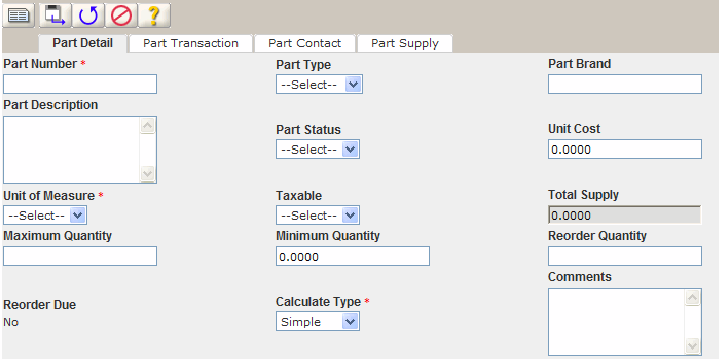Click Part Description scroll down arrow
Screen dimensions: 719x360
click(x=147, y=174)
